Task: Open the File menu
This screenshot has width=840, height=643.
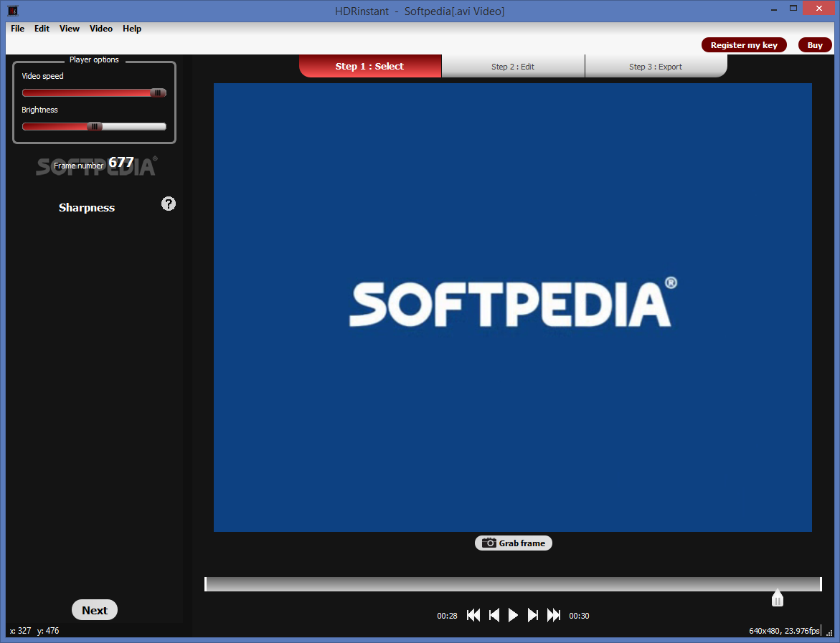Action: tap(18, 29)
